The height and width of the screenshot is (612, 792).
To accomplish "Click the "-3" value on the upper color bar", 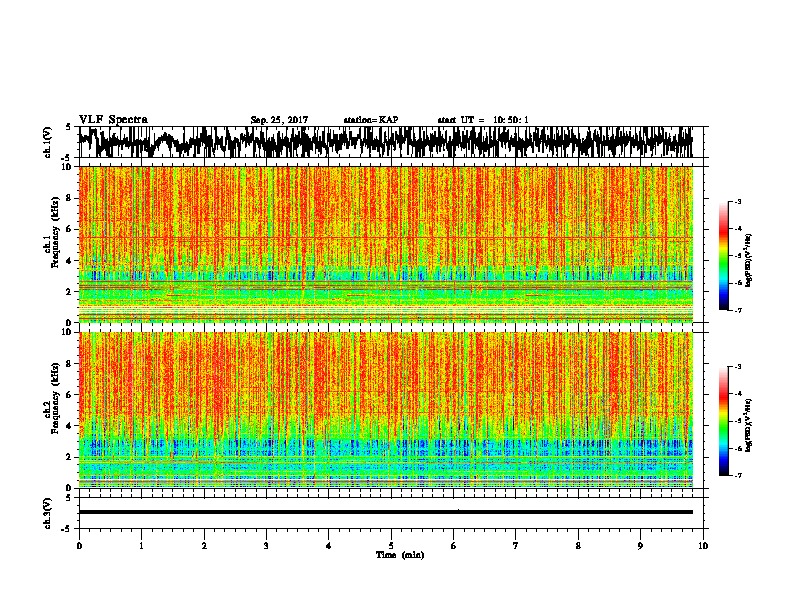I will pos(738,202).
